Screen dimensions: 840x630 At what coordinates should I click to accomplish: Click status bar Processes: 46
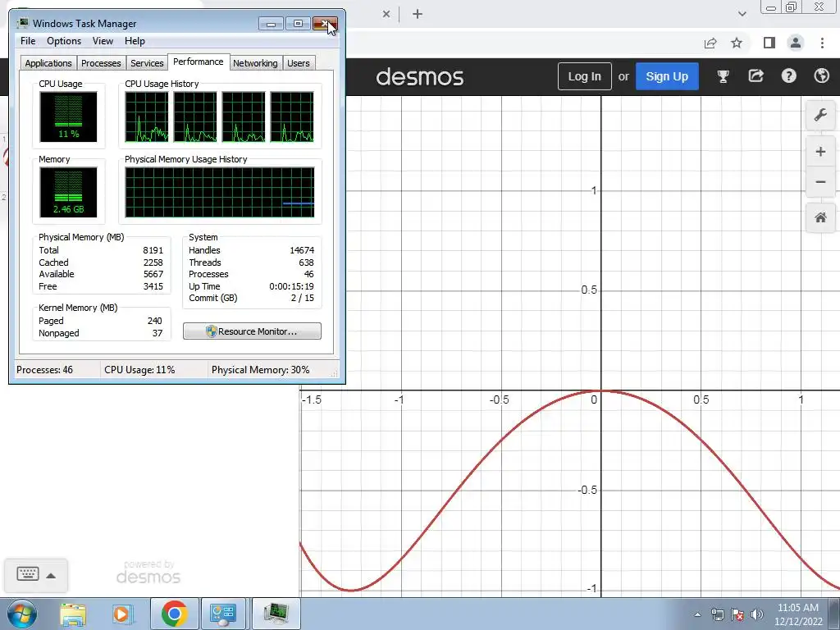[44, 370]
